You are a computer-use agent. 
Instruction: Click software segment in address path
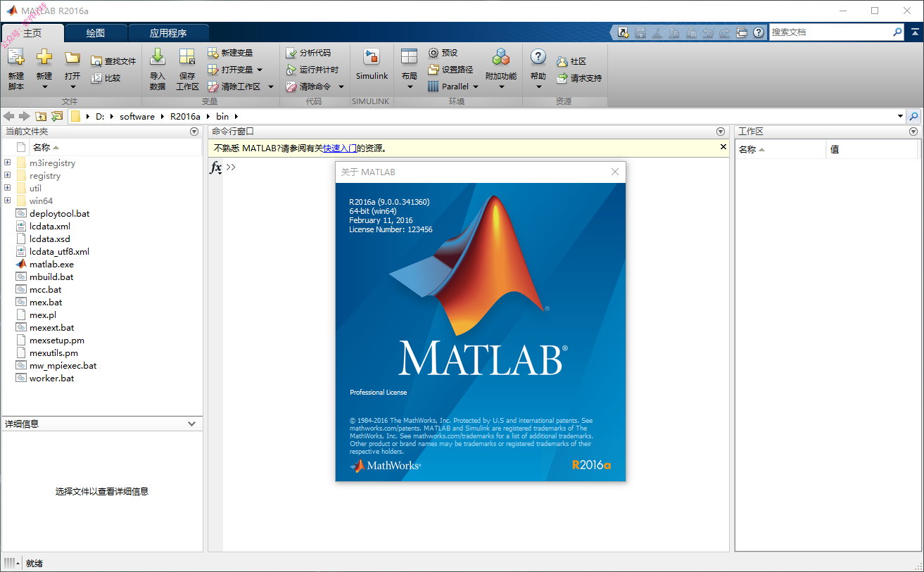(137, 116)
